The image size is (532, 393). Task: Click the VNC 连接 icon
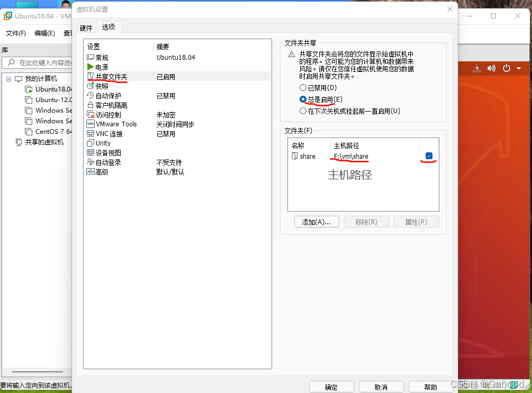pyautogui.click(x=90, y=133)
